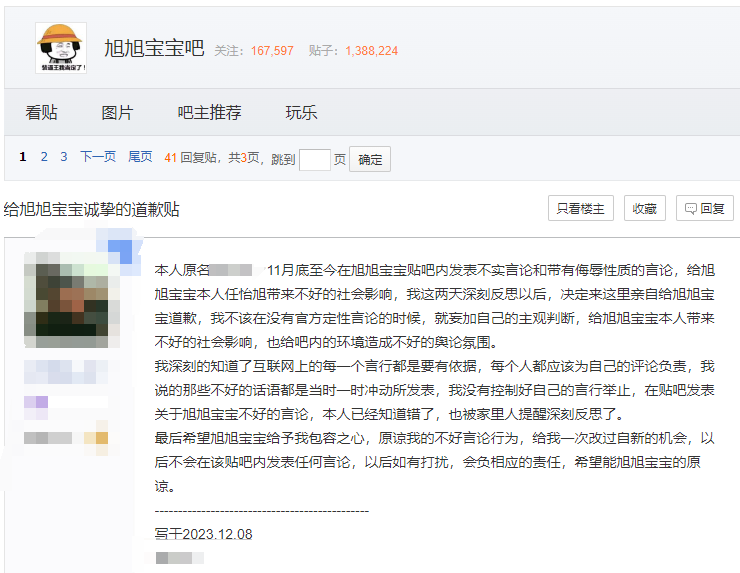The image size is (740, 573).
Task: Click the follower count 167,597
Action: 272,51
